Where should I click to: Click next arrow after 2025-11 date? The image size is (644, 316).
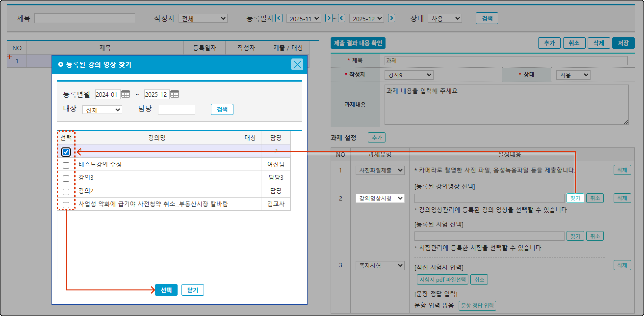[x=329, y=18]
